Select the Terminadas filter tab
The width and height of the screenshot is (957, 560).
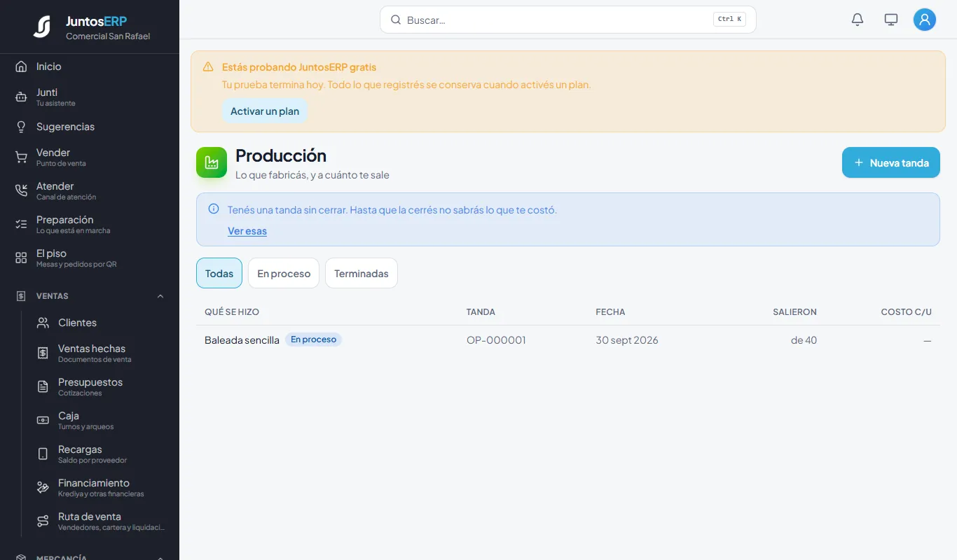[362, 273]
